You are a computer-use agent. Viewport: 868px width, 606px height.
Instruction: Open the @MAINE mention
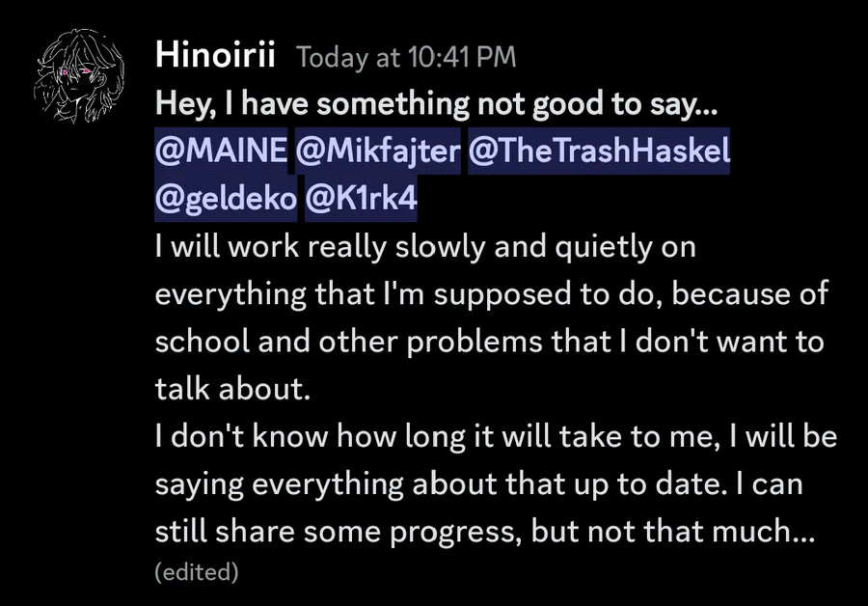221,151
